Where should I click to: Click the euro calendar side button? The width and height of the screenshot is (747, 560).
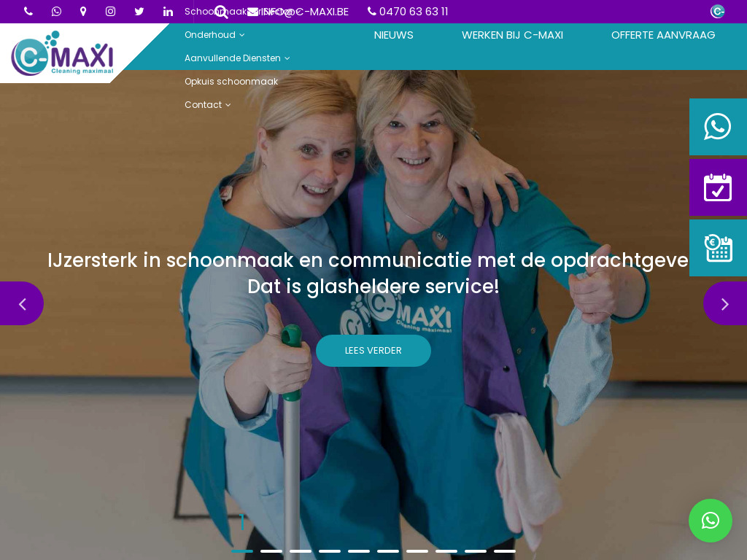(718, 248)
